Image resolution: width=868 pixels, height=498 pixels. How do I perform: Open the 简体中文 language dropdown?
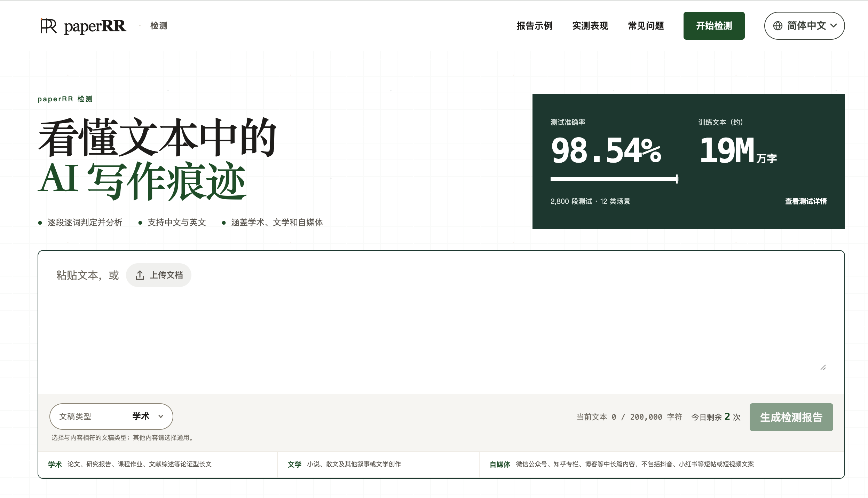pyautogui.click(x=804, y=26)
